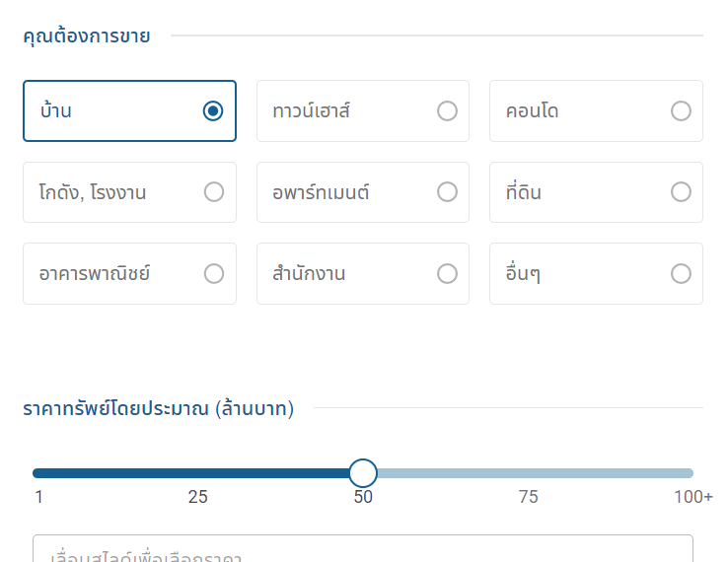
Task: Select the โกดัง, โรงงาน radio button
Action: pos(214,192)
